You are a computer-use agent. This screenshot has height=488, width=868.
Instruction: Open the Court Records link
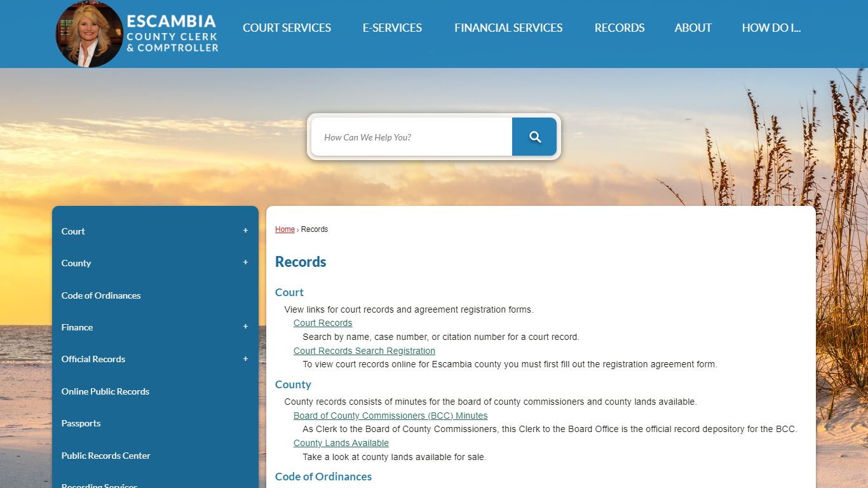323,323
